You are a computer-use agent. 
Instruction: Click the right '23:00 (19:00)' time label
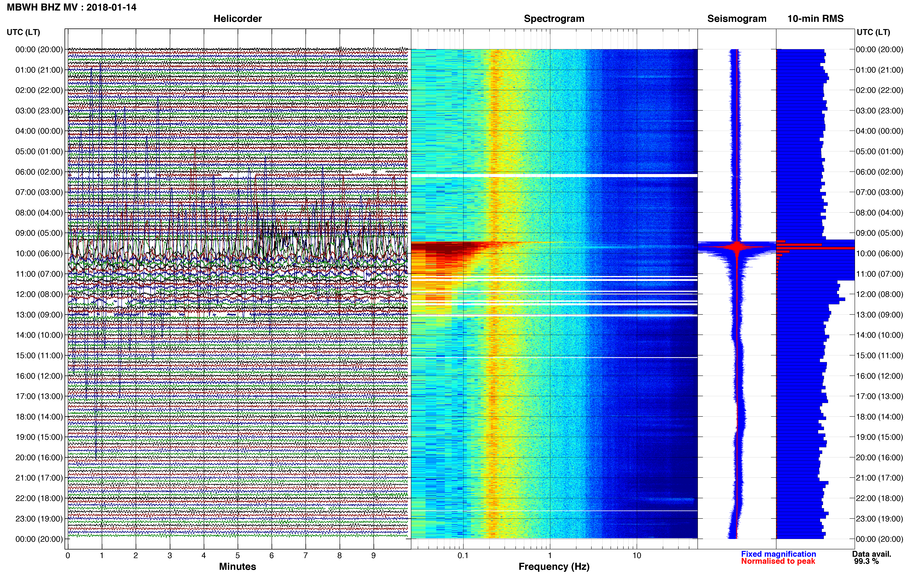879,519
